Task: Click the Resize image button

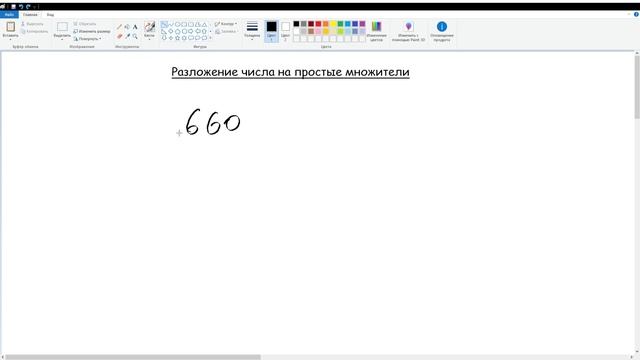Action: pyautogui.click(x=92, y=31)
